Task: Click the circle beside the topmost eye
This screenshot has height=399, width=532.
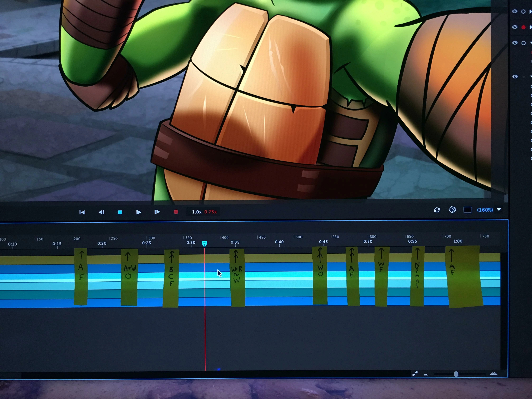Action: click(x=523, y=11)
